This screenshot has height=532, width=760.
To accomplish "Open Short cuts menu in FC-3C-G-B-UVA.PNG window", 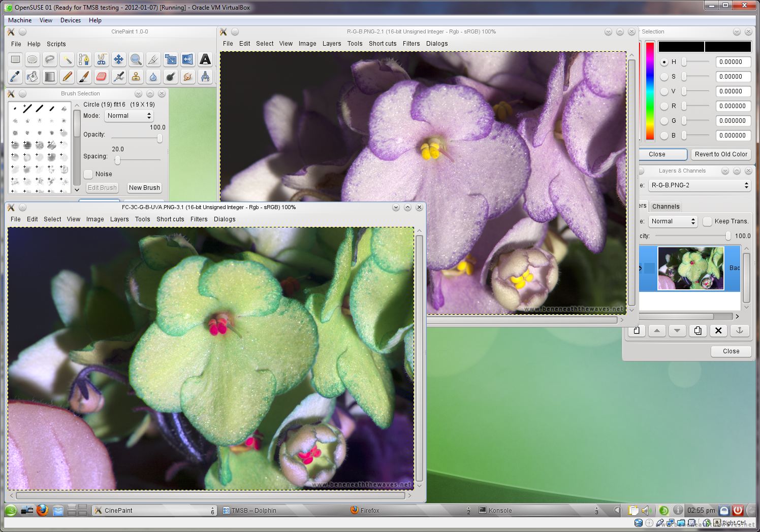I will click(170, 219).
